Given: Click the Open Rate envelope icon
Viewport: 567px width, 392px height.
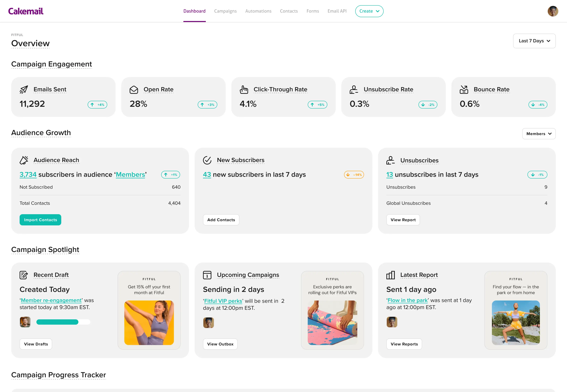Looking at the screenshot, I should (x=134, y=90).
